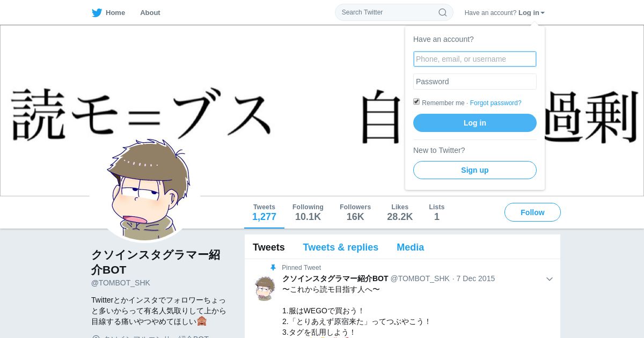Click the small avatar beside pinned tweet
Image resolution: width=644 pixels, height=338 pixels.
pos(265,289)
